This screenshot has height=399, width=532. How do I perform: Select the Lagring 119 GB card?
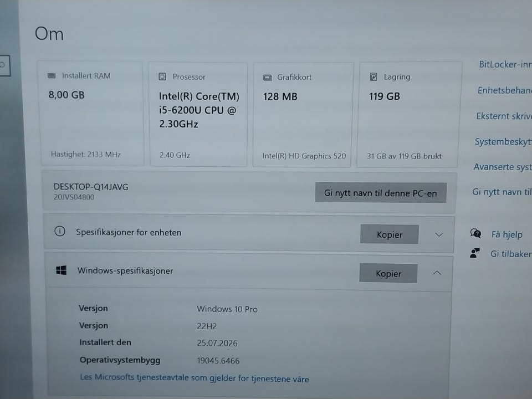[x=408, y=115]
